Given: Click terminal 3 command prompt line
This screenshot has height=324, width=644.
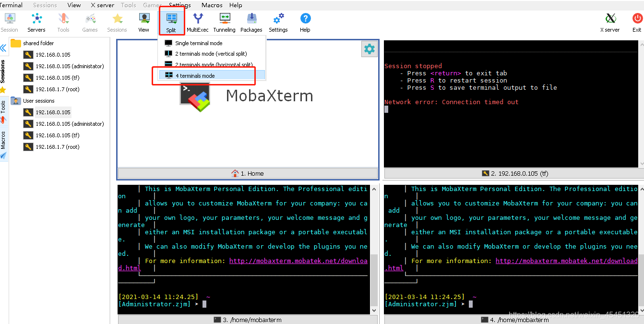Looking at the screenshot, I should pos(162,304).
